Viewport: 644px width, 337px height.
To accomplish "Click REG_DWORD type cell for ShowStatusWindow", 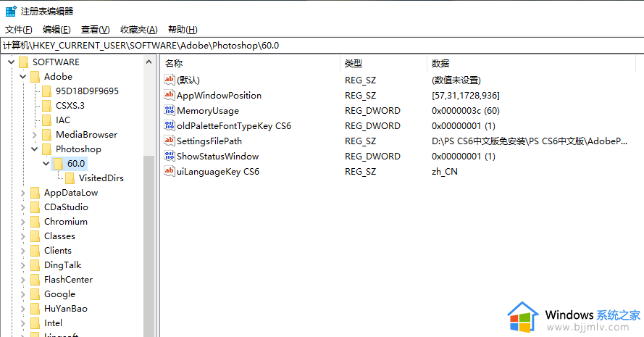I will [372, 156].
